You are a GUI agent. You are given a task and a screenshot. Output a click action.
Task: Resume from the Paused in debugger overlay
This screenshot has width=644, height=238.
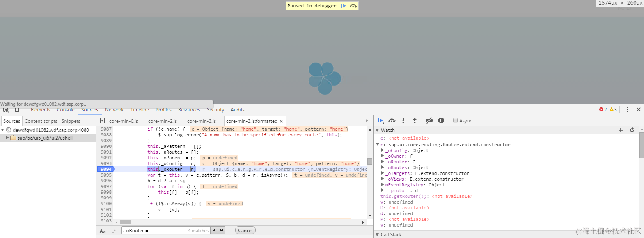coord(343,6)
